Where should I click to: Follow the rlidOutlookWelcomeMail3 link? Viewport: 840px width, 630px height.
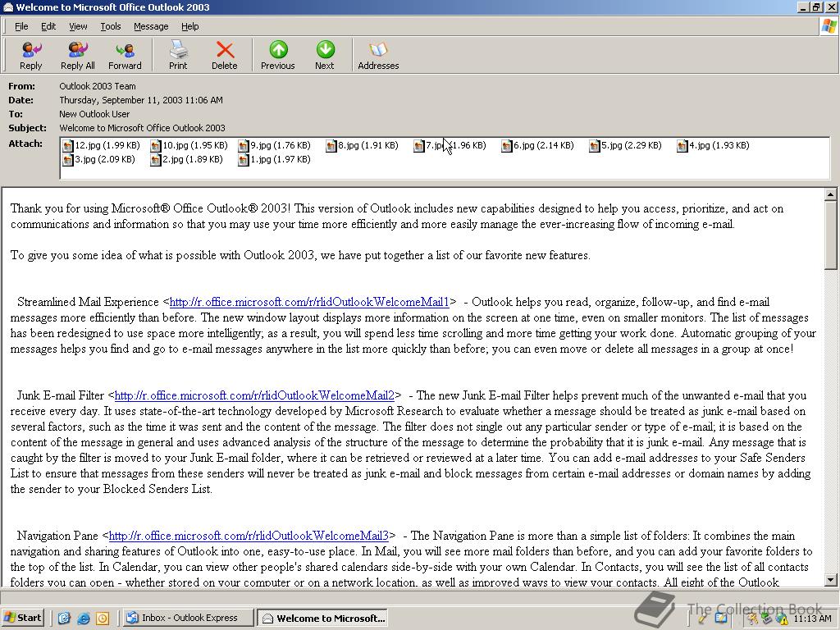[x=249, y=536]
